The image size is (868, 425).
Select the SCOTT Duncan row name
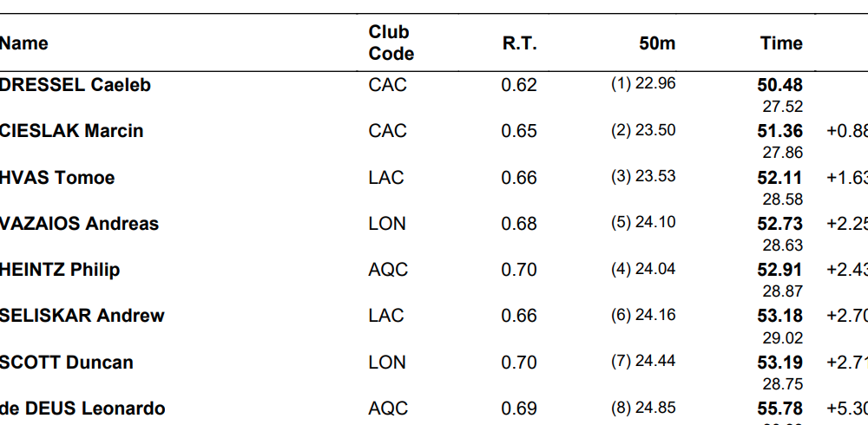(67, 362)
